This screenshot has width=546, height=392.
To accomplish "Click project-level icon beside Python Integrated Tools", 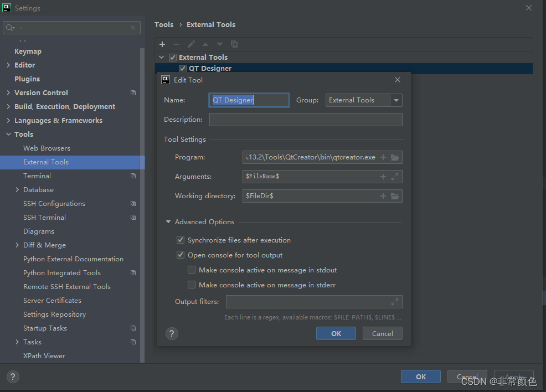I will [x=133, y=272].
